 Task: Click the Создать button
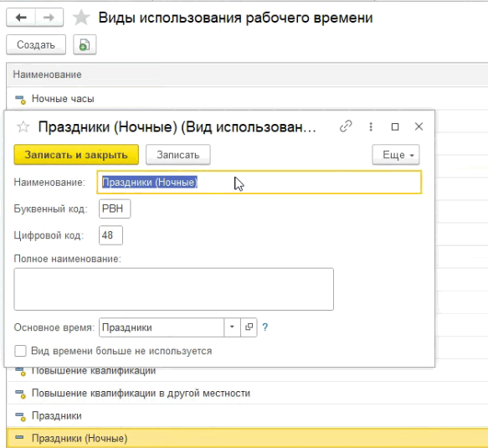tap(36, 45)
